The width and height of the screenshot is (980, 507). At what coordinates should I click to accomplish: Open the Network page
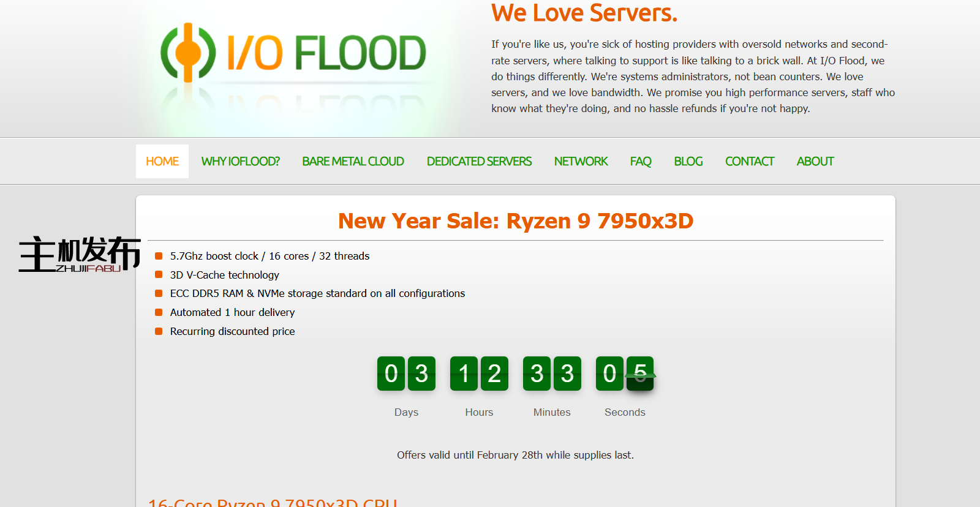pyautogui.click(x=581, y=162)
